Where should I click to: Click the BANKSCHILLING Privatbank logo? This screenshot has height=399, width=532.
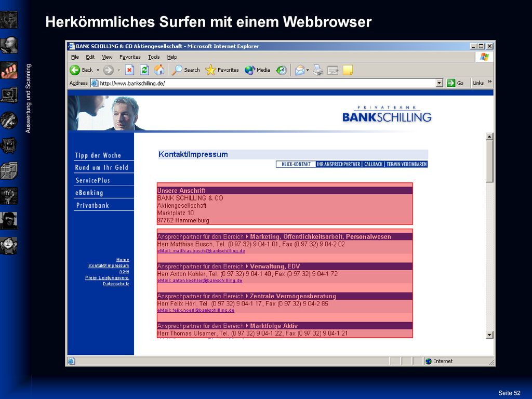click(x=387, y=114)
